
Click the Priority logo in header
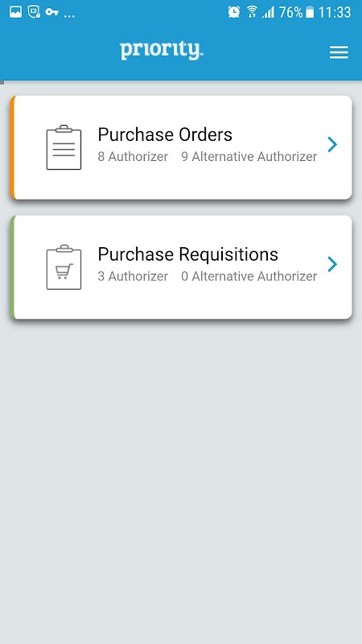point(162,51)
